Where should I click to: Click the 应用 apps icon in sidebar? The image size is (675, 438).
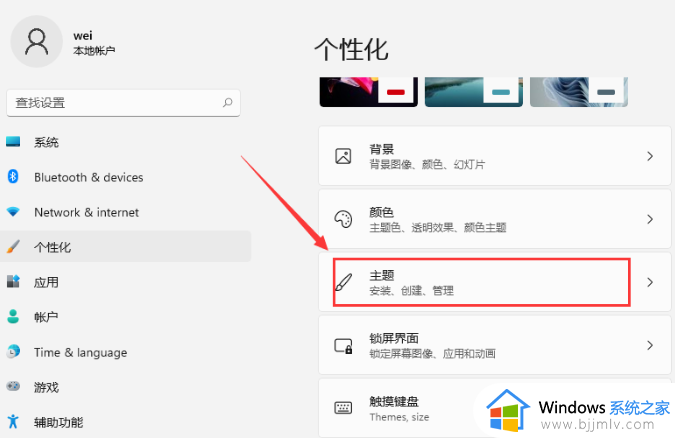click(13, 282)
